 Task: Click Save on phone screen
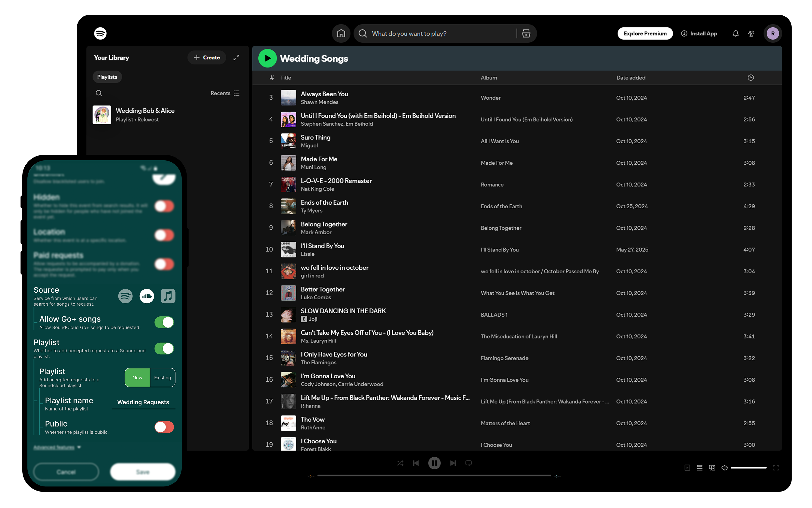click(143, 472)
